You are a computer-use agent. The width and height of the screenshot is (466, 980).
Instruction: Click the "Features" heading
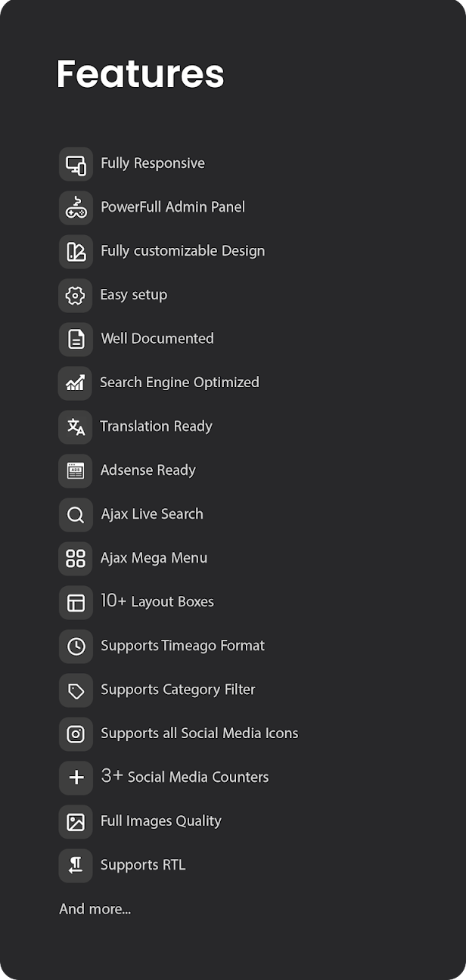click(x=141, y=74)
